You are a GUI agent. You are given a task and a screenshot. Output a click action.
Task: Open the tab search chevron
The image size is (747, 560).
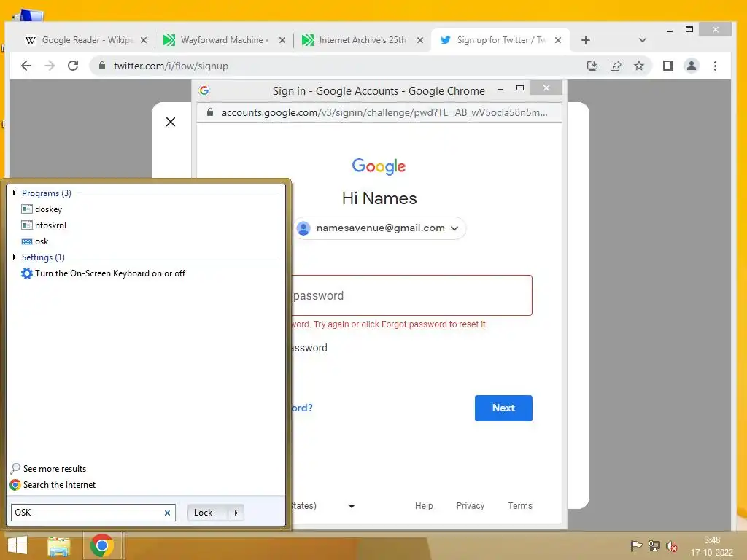(642, 41)
